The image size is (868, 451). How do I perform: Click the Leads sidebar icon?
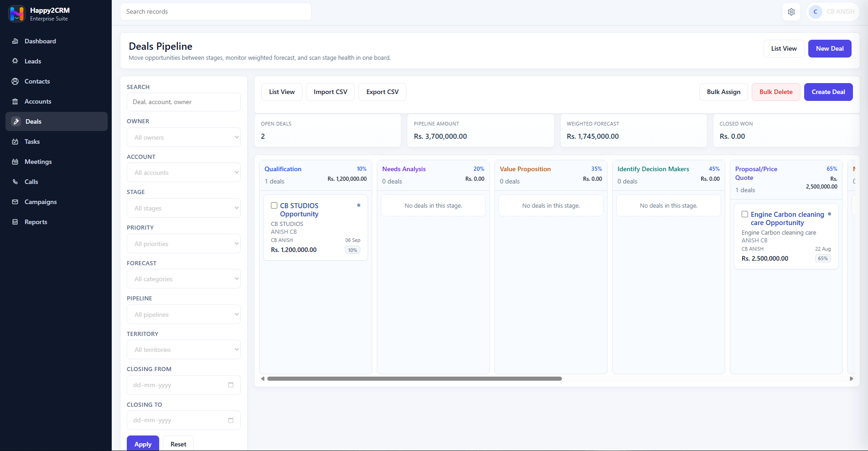click(x=15, y=61)
